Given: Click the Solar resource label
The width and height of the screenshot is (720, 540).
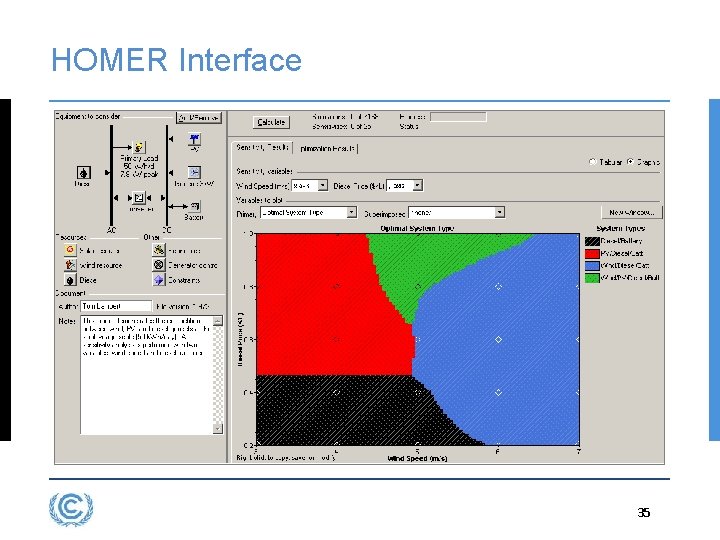Looking at the screenshot, I should [100, 251].
